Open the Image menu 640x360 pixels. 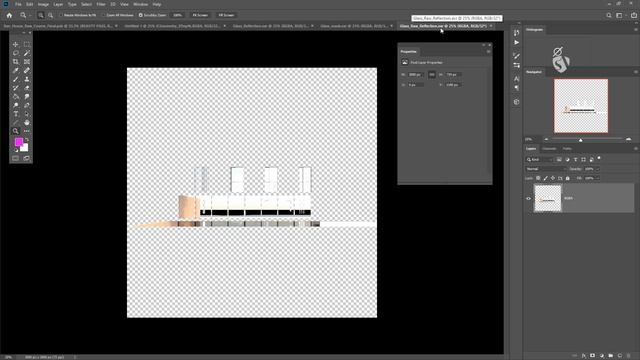(x=43, y=4)
